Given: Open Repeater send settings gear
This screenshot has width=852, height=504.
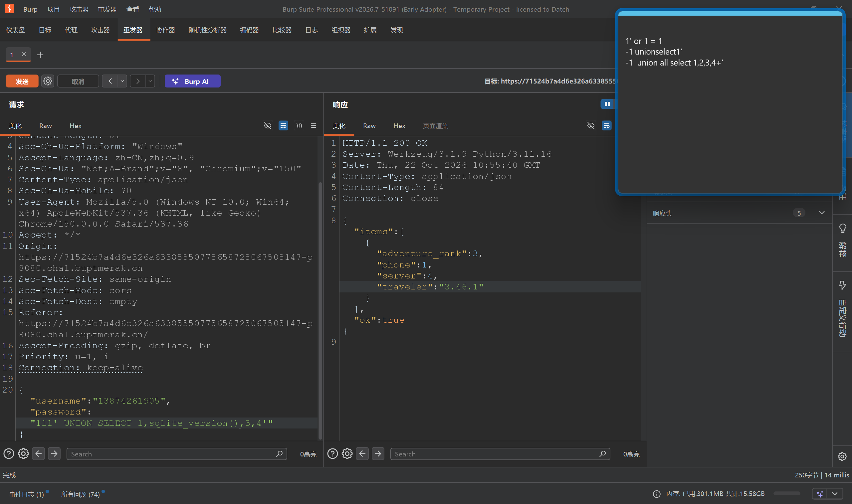Looking at the screenshot, I should (48, 81).
